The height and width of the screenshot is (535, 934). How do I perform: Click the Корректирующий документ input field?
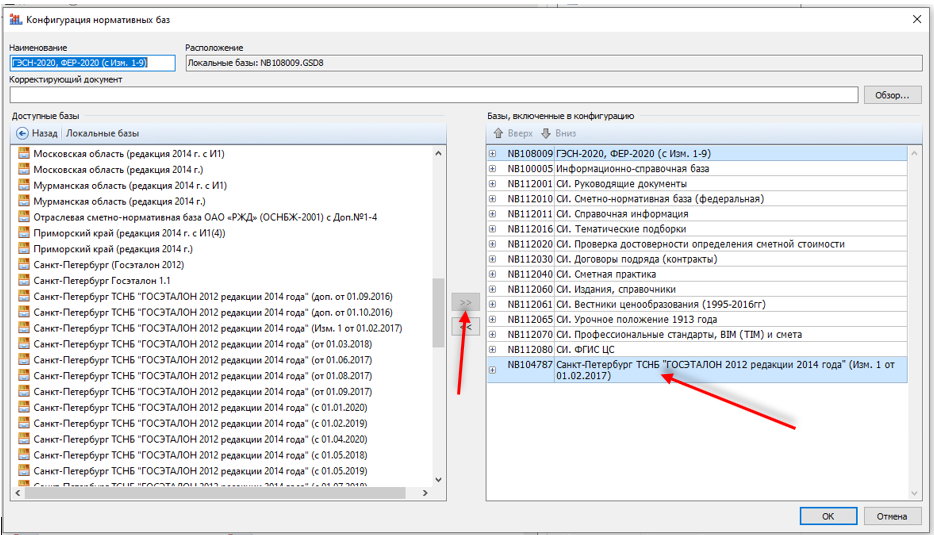(x=434, y=95)
